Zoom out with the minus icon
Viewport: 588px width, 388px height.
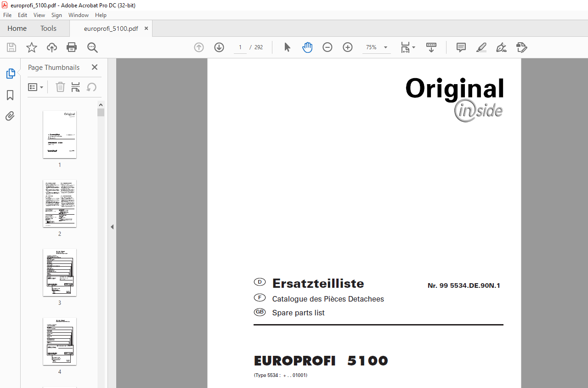328,47
